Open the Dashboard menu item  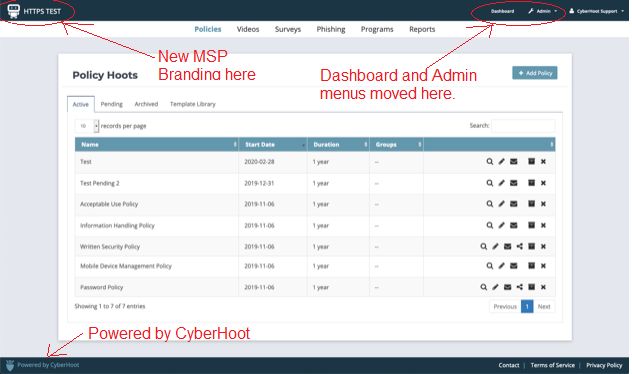[502, 11]
